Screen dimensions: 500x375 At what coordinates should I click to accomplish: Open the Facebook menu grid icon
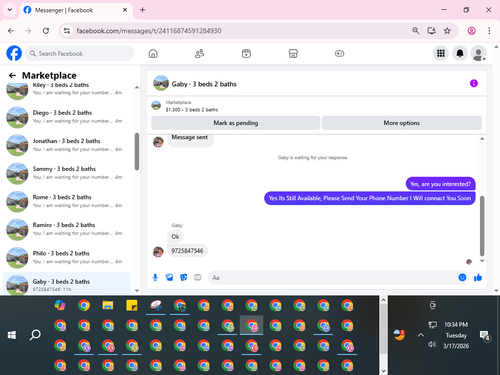pyautogui.click(x=441, y=53)
